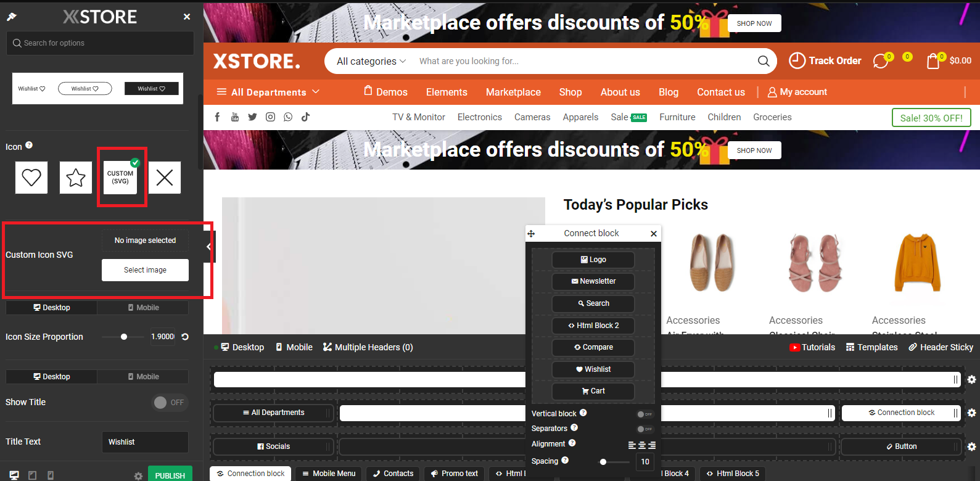980x481 pixels.
Task: Expand All Departments menu
Action: pyautogui.click(x=268, y=92)
